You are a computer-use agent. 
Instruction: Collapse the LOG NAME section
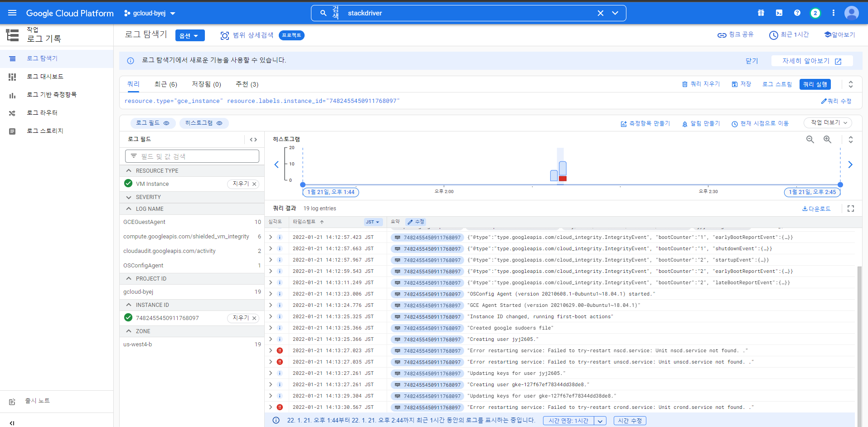coord(129,209)
